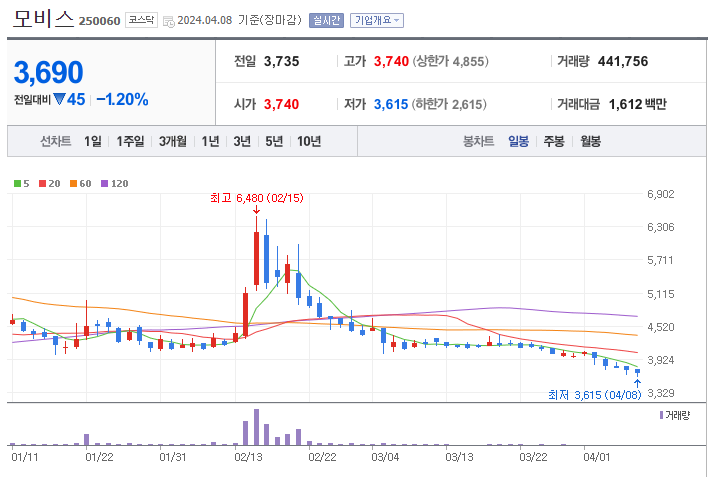Image resolution: width=708 pixels, height=477 pixels.
Task: Select the 1일 line chart tab
Action: (x=93, y=141)
